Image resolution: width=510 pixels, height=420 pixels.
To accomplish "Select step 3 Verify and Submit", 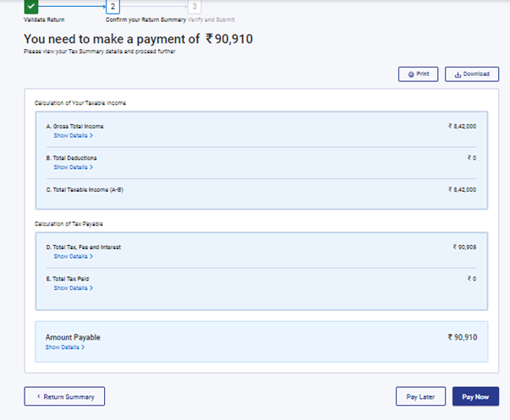I will (x=195, y=6).
